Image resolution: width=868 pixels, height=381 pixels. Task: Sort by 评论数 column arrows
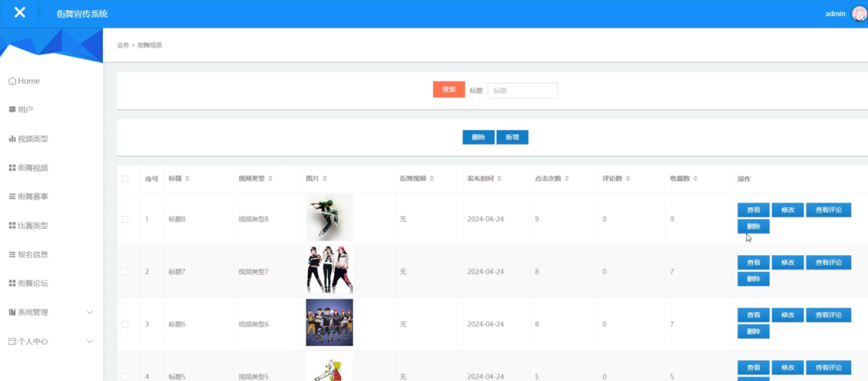[628, 179]
